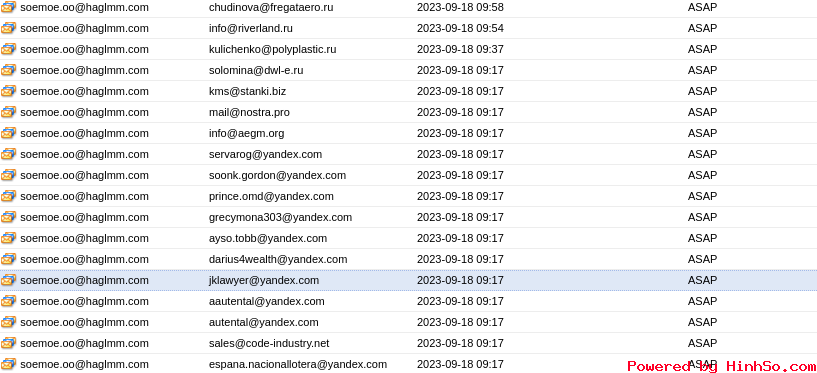Select the mail icon for kms@stanki.biz row
The height and width of the screenshot is (373, 817).
8,91
